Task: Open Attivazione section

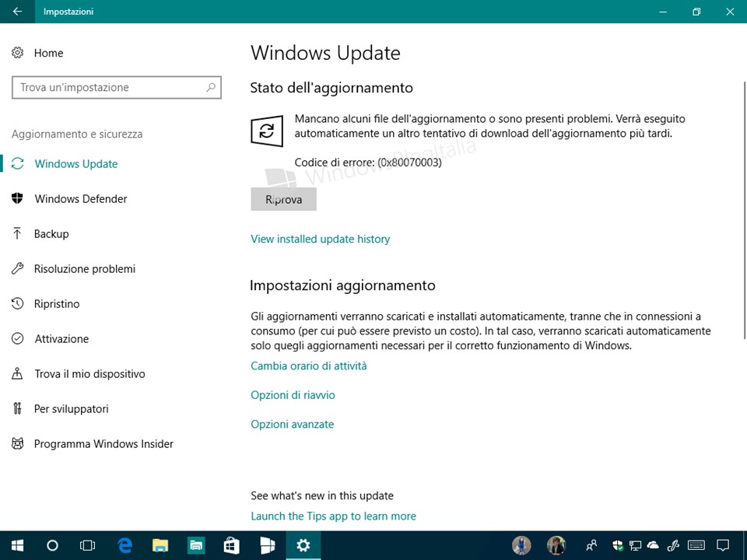Action: 61,338
